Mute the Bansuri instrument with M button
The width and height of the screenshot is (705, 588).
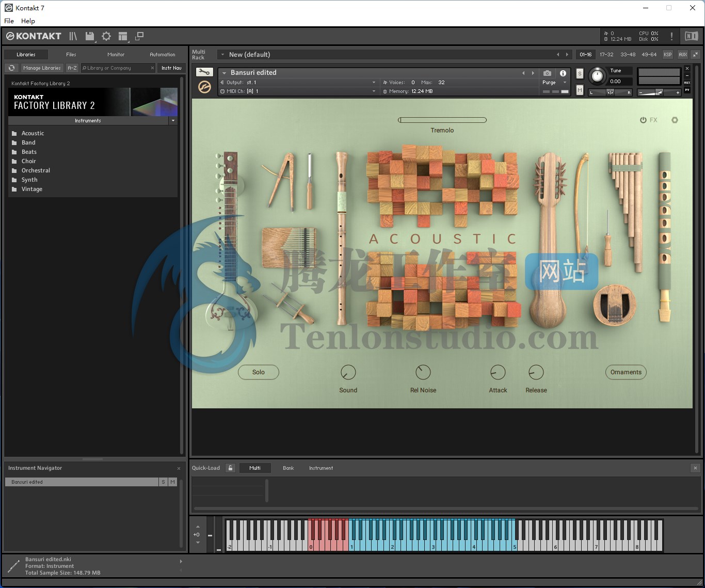(580, 90)
